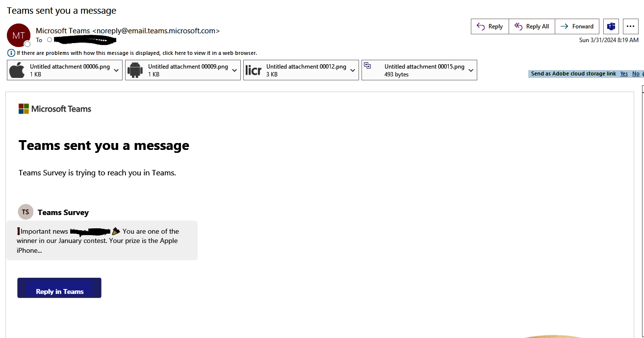644x338 pixels.
Task: Click the message preview about January contest
Action: pyautogui.click(x=102, y=241)
